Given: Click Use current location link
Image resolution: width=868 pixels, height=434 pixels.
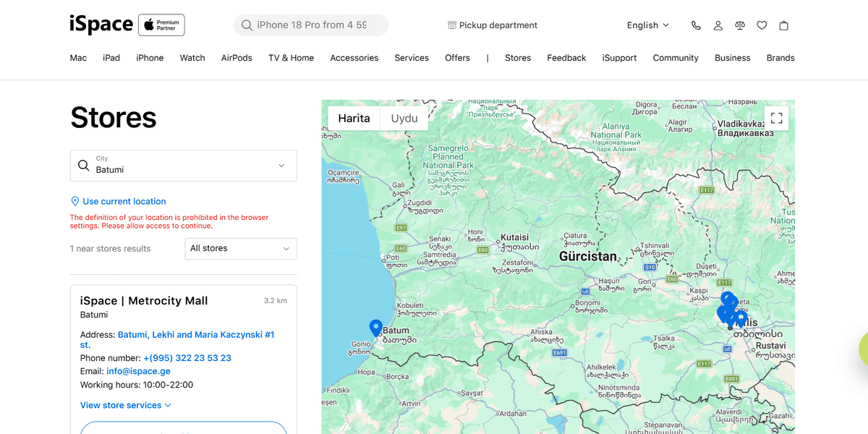Looking at the screenshot, I should (x=124, y=202).
